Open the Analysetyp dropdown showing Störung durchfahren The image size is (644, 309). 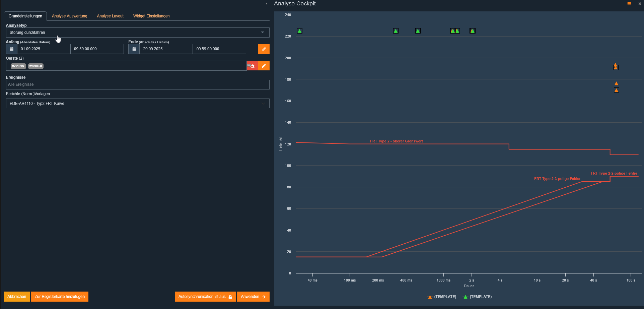pos(137,33)
